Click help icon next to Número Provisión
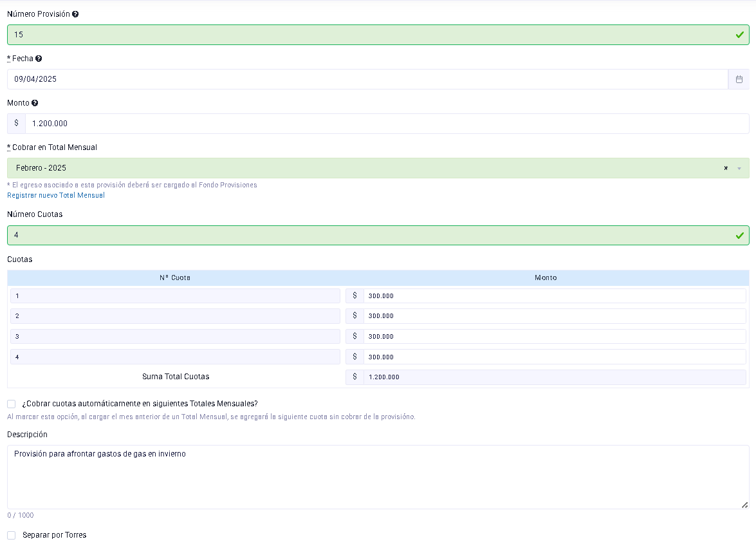Viewport: 756px width, 546px height. coord(75,14)
